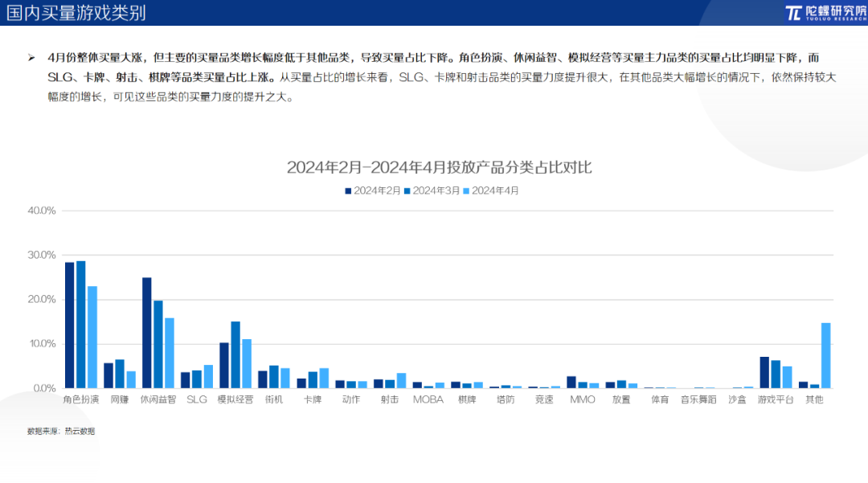Image resolution: width=868 pixels, height=483 pixels.
Task: Click the slide title 国内买量游戏类别
Action: pyautogui.click(x=76, y=13)
